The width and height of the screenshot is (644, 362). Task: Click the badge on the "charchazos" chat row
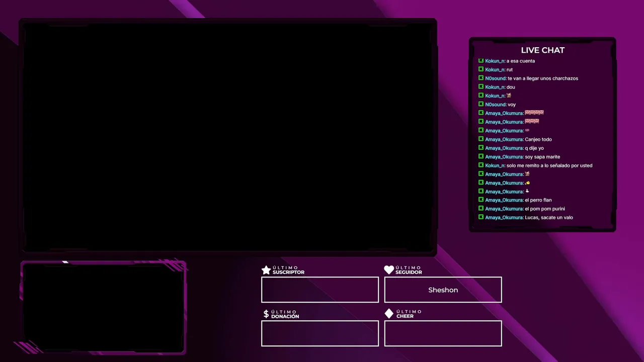click(x=481, y=78)
